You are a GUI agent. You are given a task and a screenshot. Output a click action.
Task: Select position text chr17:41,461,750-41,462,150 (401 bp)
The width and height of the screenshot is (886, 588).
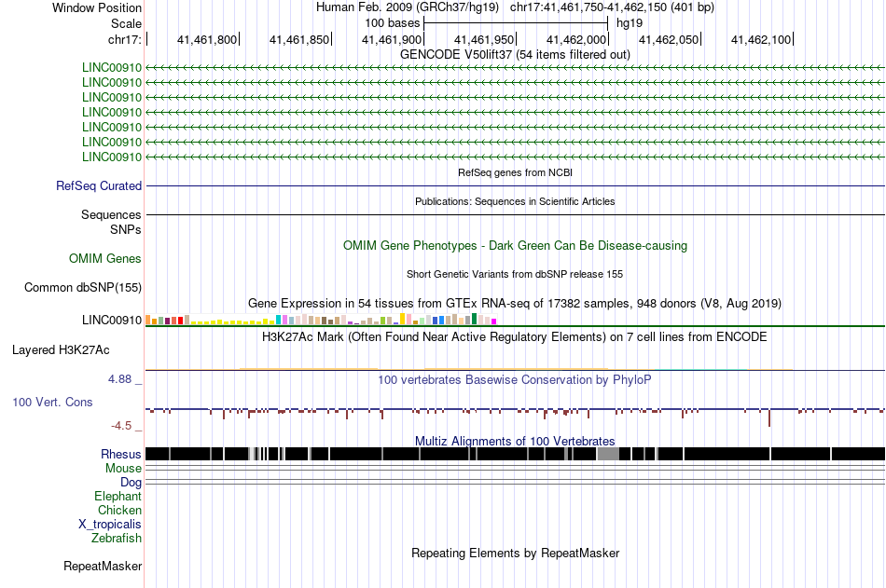[612, 7]
